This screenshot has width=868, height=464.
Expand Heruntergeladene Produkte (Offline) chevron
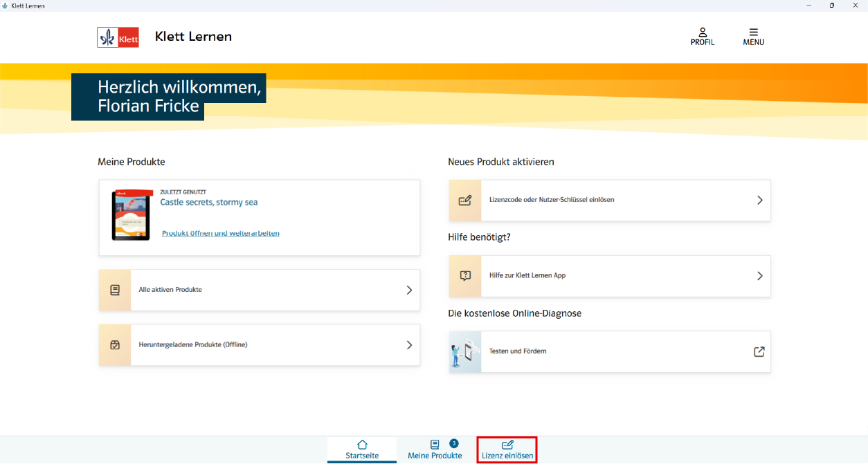(x=409, y=345)
